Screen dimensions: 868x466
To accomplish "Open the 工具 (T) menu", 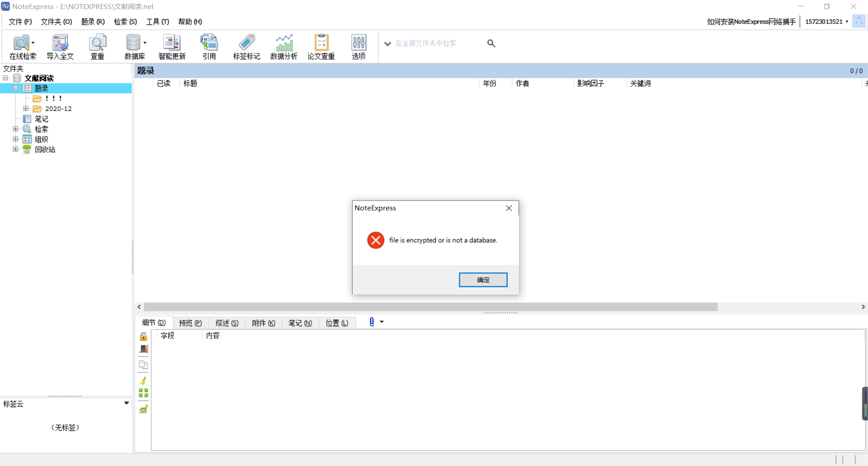I will tap(158, 22).
